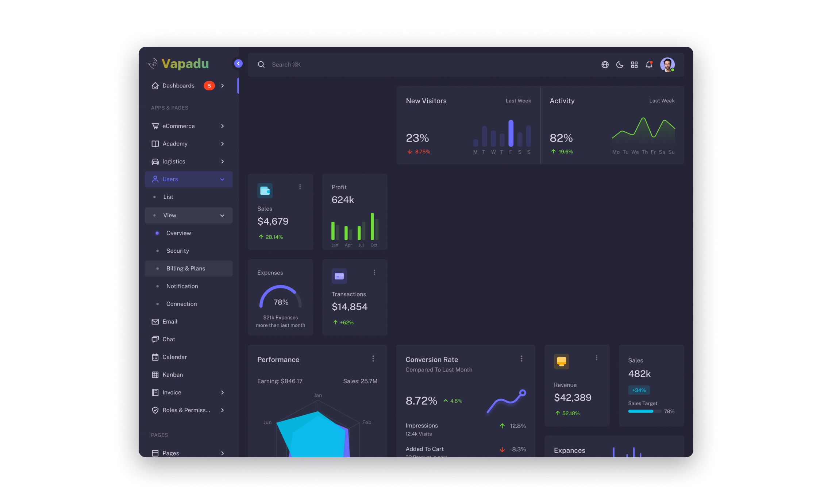832x504 pixels.
Task: Open the shortcuts grid icon in header
Action: (634, 65)
